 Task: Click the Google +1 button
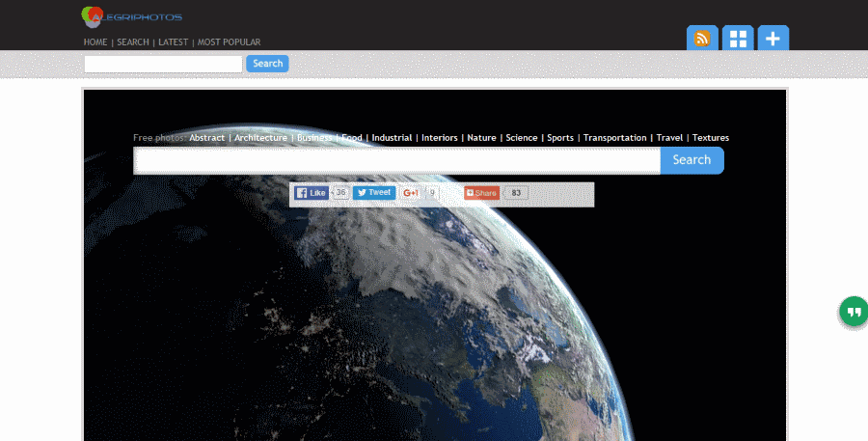pyautogui.click(x=410, y=193)
